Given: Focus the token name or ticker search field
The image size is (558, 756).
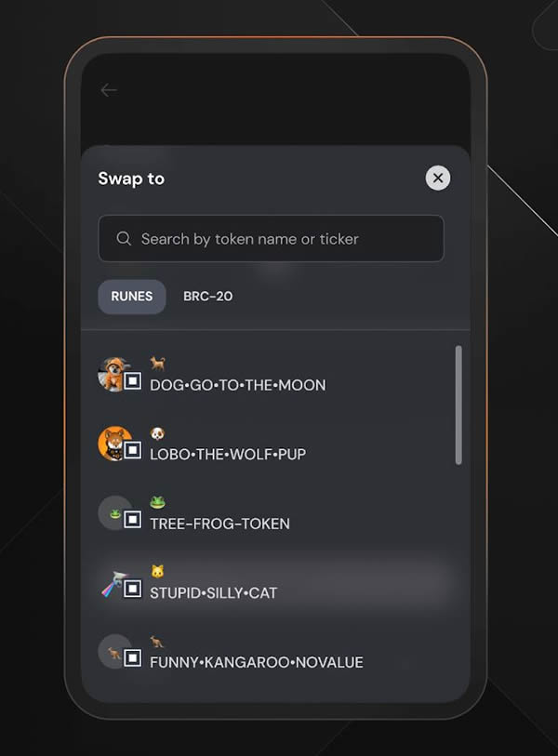Looking at the screenshot, I should click(x=271, y=239).
